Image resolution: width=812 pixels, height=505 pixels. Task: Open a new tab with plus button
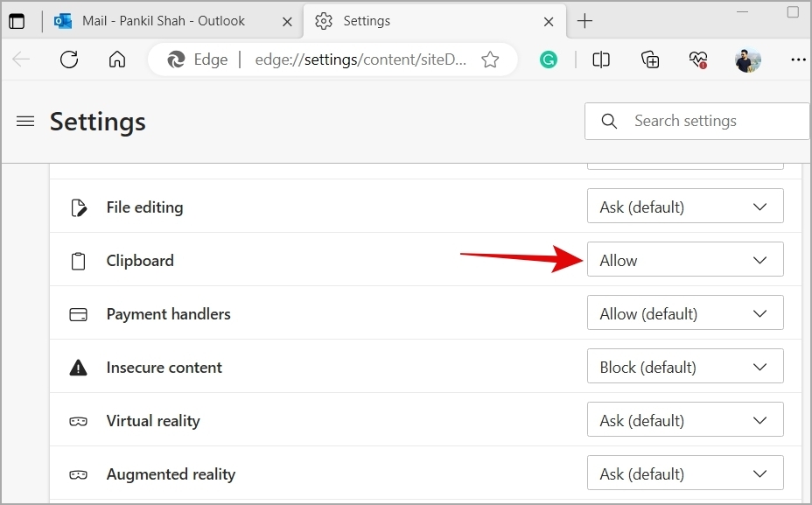click(584, 21)
